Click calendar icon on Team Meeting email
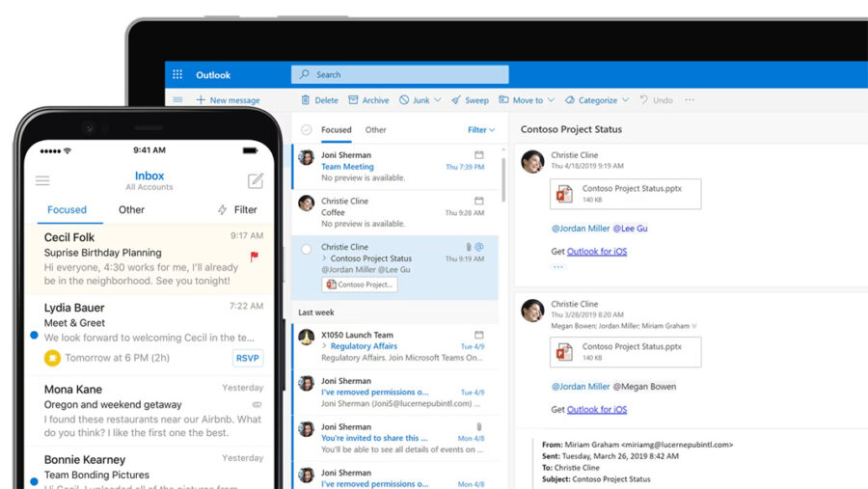The width and height of the screenshot is (868, 489). tap(478, 155)
